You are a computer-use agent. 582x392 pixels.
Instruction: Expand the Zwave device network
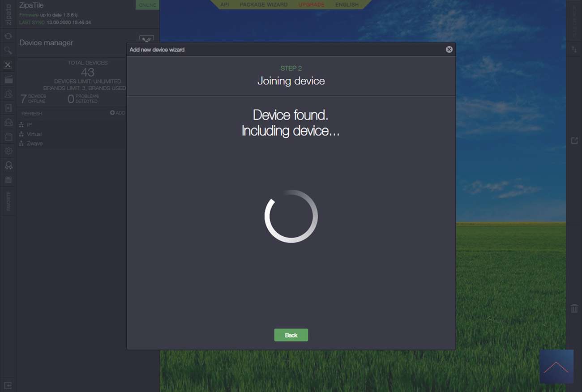click(x=35, y=144)
